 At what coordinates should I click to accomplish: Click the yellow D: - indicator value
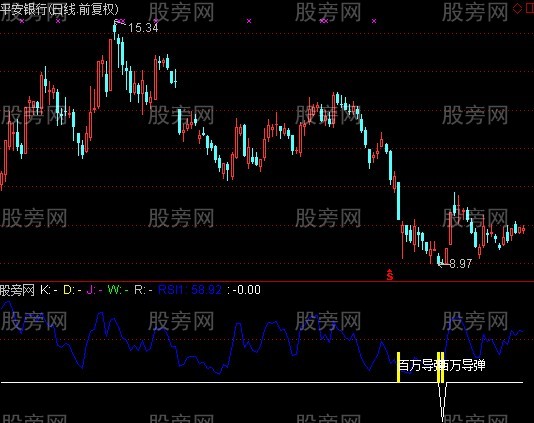72,290
